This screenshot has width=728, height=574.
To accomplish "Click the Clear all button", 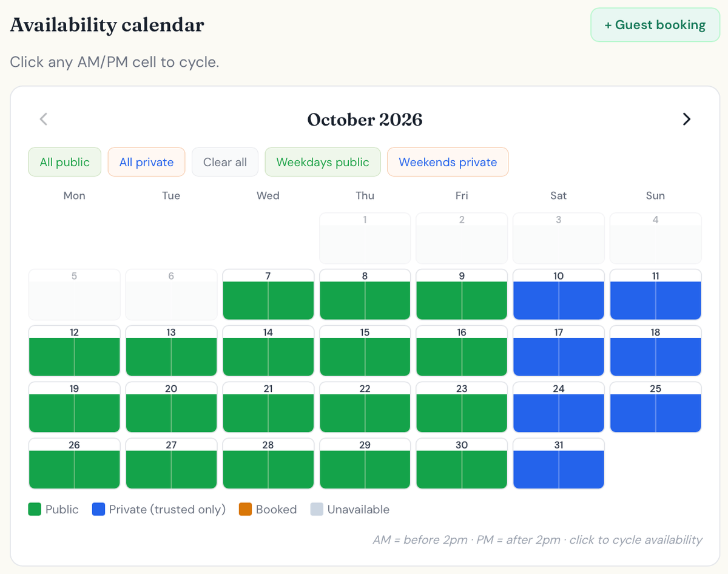I will [225, 162].
